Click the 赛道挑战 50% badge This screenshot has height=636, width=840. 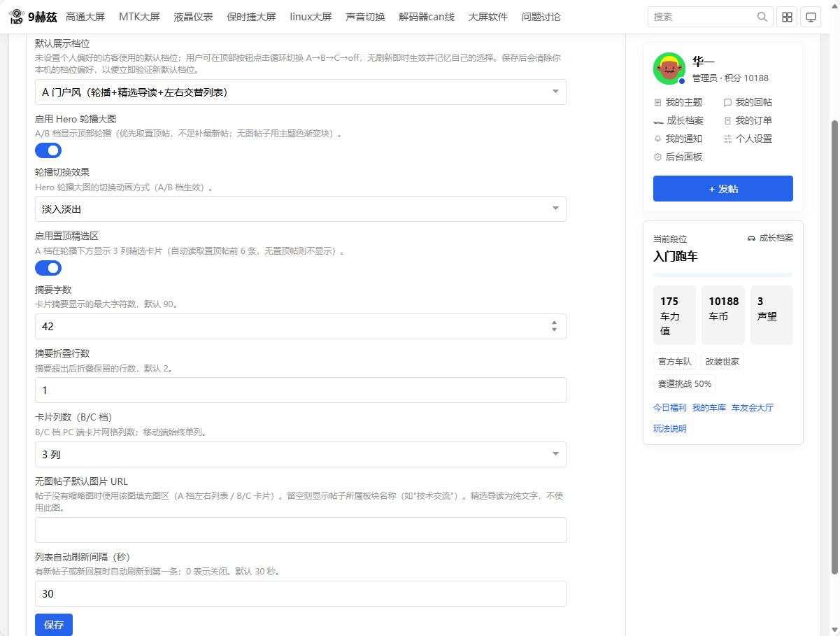click(685, 384)
